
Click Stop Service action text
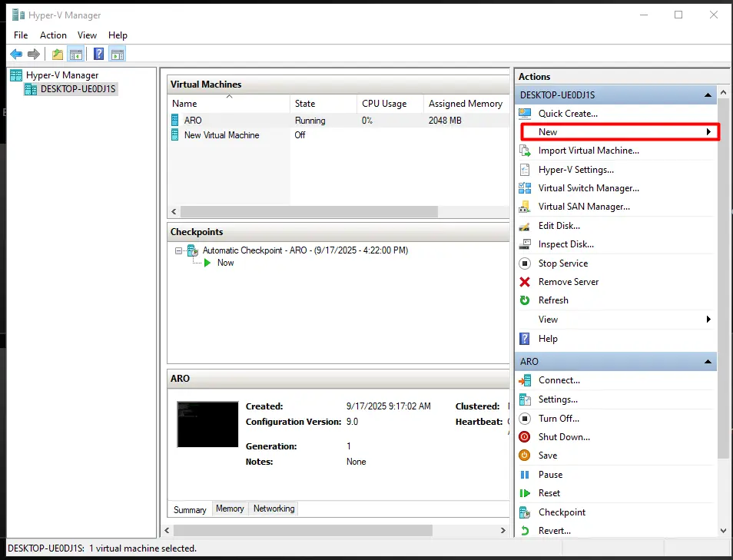[x=563, y=263]
